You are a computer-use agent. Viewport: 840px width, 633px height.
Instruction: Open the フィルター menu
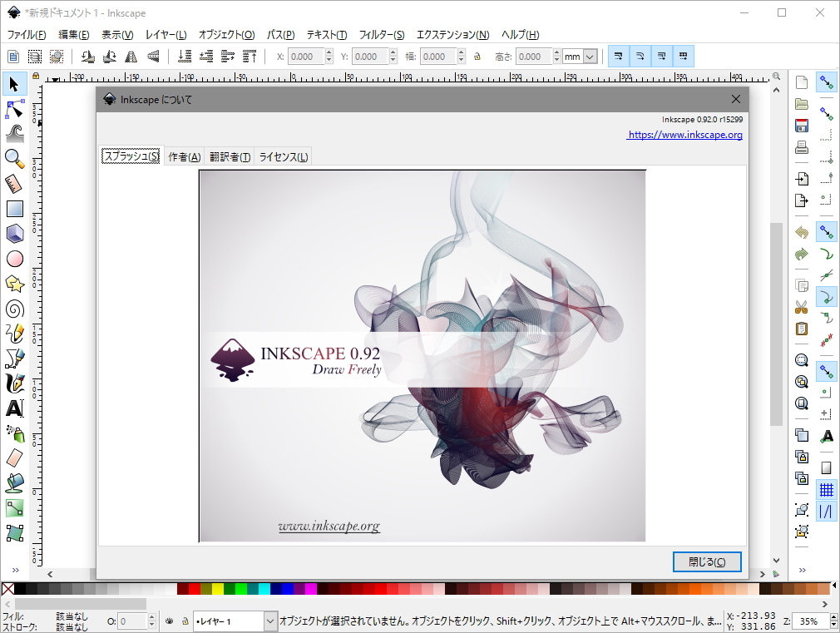point(381,34)
